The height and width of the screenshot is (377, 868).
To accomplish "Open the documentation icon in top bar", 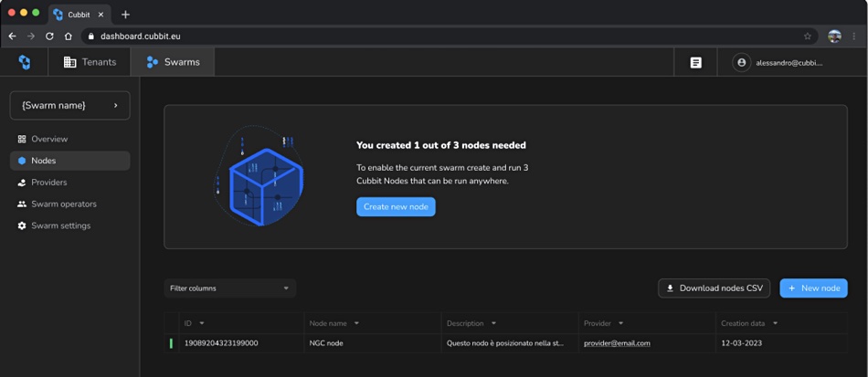I will pyautogui.click(x=696, y=62).
